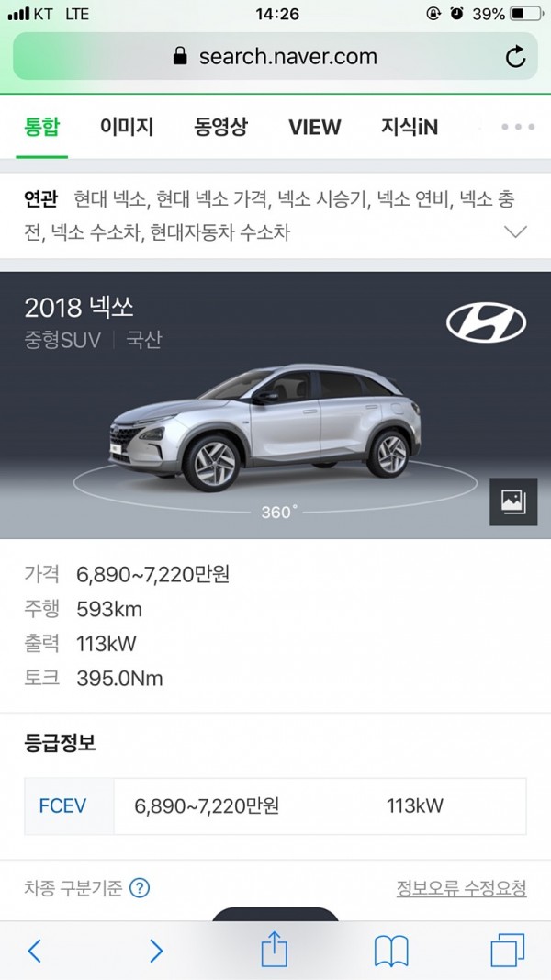
Task: Tap the Safari forward arrow
Action: click(x=155, y=951)
